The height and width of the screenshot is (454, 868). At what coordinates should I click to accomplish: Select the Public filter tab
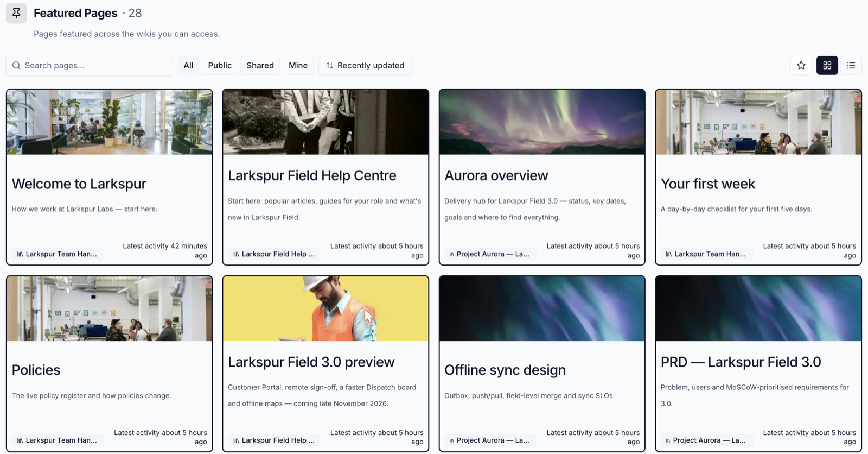point(220,66)
